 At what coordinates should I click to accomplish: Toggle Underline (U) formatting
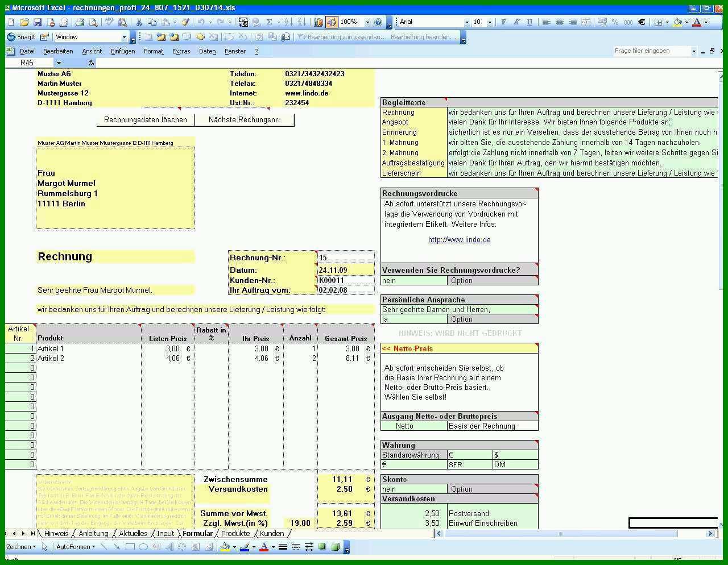pos(530,22)
